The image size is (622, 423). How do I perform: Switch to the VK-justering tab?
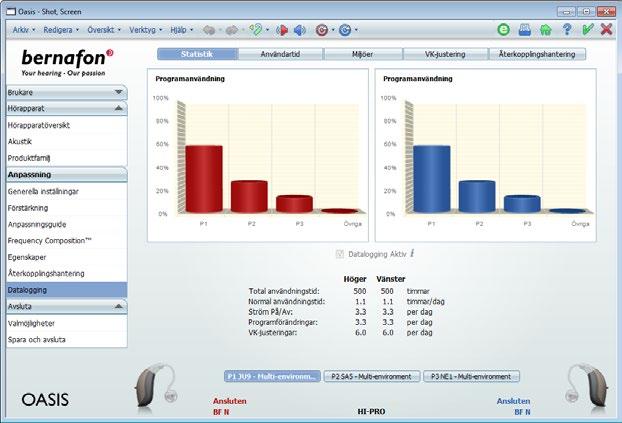[445, 54]
